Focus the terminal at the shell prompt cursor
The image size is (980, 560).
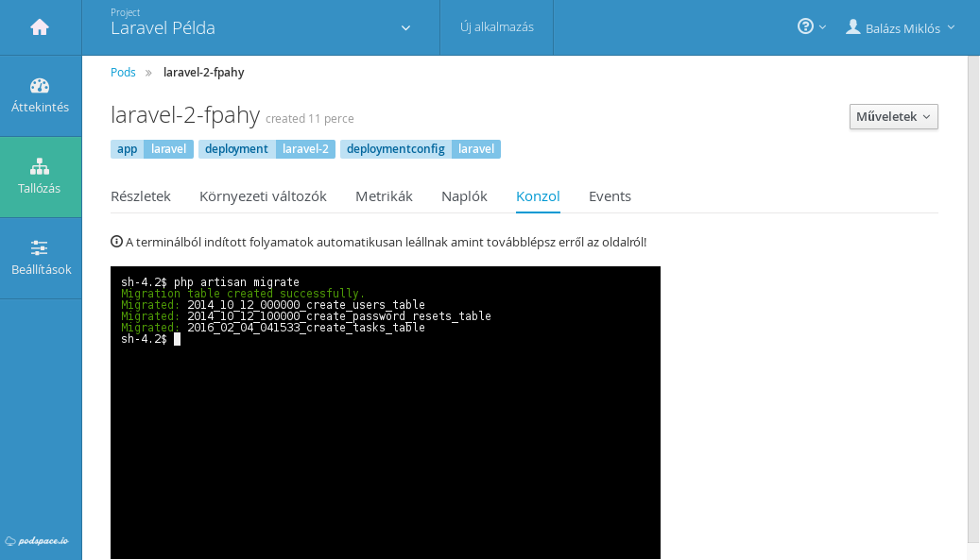click(177, 339)
